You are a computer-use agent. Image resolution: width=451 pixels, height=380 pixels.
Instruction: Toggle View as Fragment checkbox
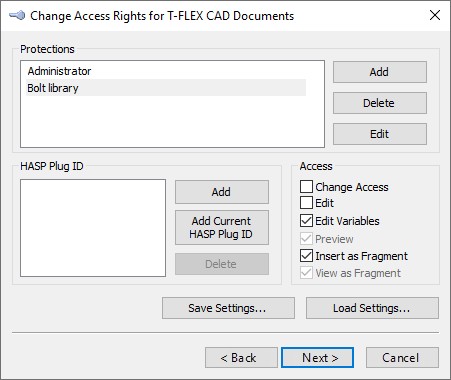[x=306, y=273]
